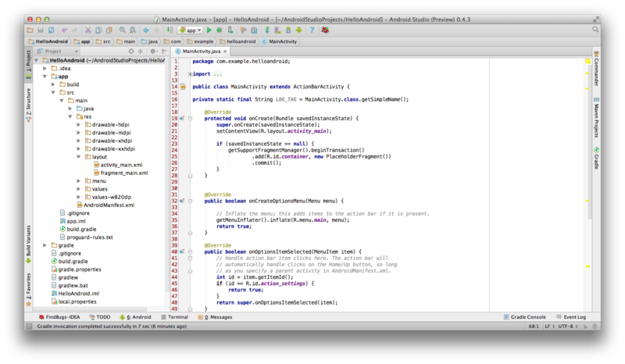The height and width of the screenshot is (364, 625).
Task: Toggle the Maven Projects side panel
Action: click(x=596, y=117)
